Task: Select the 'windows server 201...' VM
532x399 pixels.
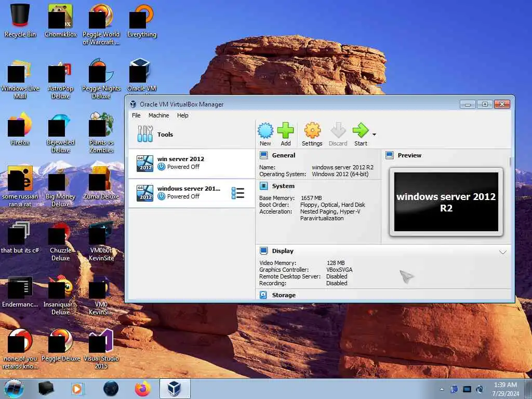Action: pyautogui.click(x=192, y=193)
